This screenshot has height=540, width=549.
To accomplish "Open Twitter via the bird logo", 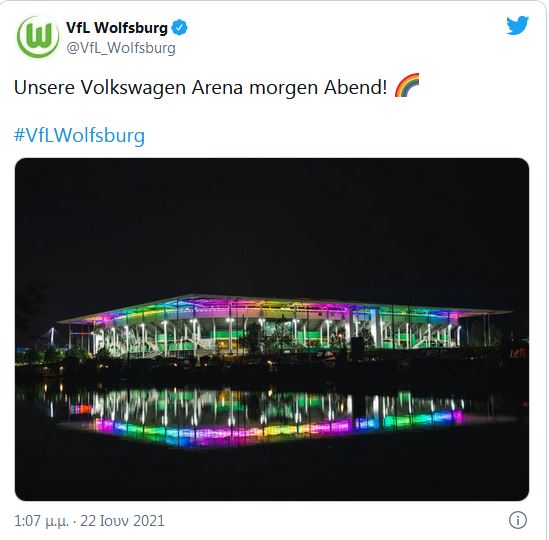I will (517, 25).
